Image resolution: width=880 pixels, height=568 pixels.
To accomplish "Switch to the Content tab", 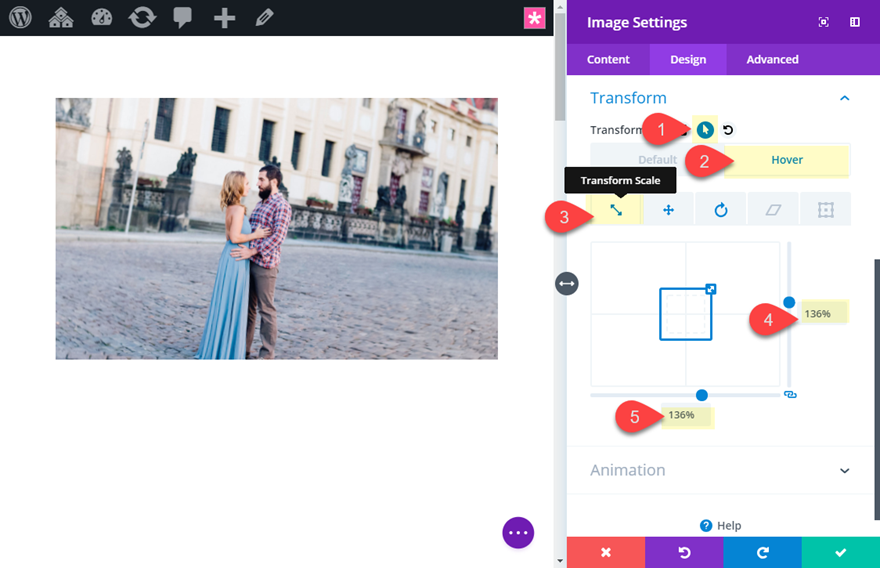I will [608, 60].
